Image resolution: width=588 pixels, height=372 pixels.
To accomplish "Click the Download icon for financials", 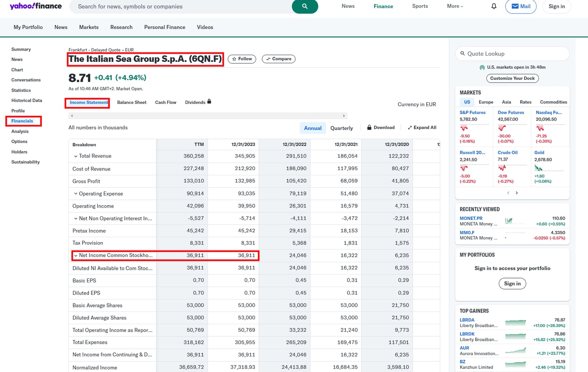I will 369,127.
